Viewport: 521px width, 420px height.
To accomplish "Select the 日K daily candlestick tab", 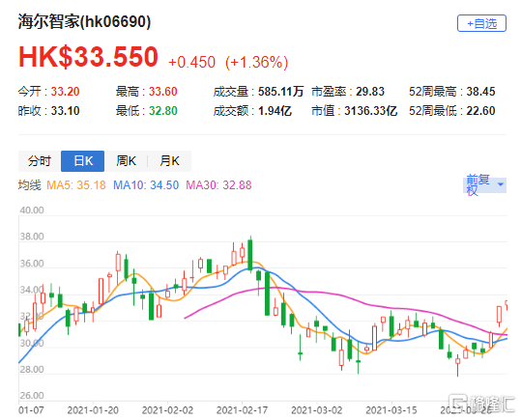I will (83, 161).
